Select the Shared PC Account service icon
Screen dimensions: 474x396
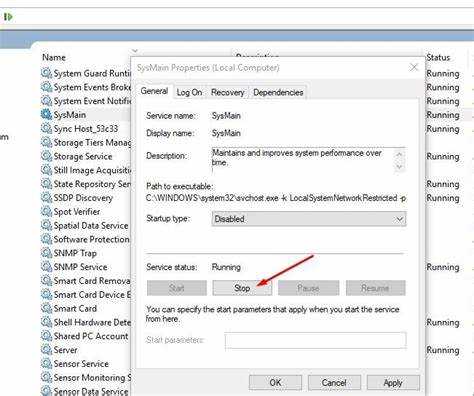click(x=46, y=336)
